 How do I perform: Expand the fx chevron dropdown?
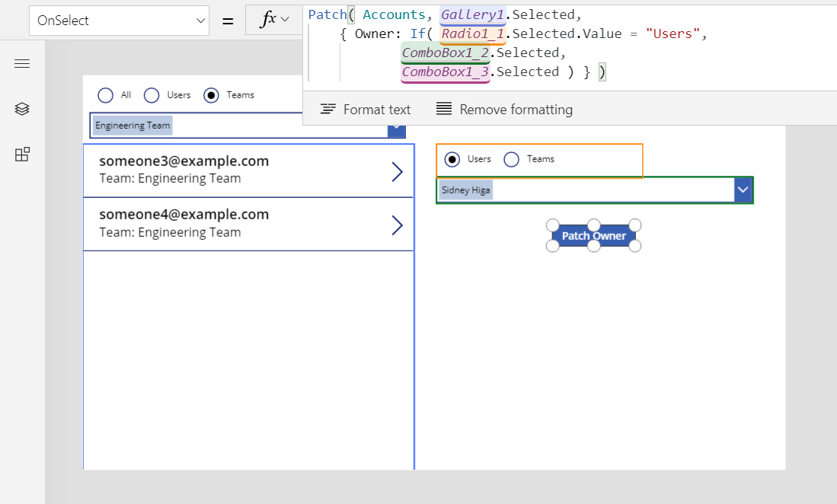285,20
